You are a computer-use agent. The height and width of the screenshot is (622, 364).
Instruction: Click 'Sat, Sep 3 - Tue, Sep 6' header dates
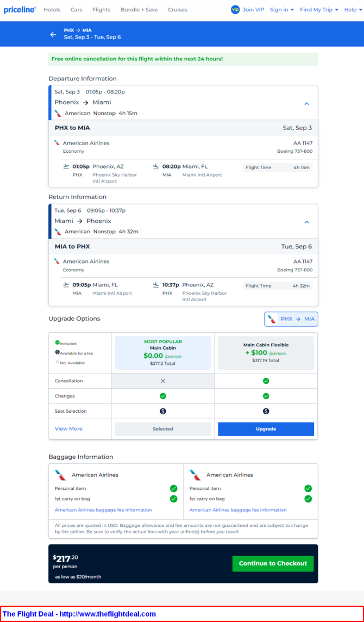(92, 38)
